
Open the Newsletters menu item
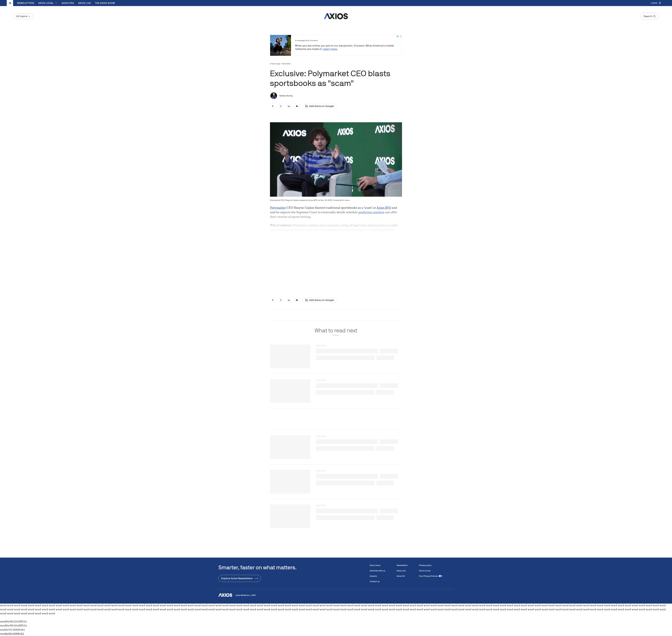[25, 3]
